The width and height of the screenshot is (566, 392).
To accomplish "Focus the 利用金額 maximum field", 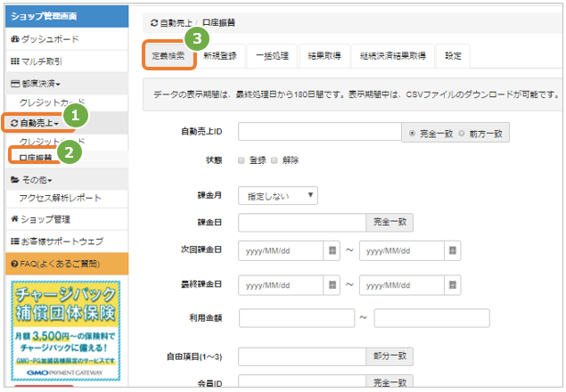I will 431,318.
